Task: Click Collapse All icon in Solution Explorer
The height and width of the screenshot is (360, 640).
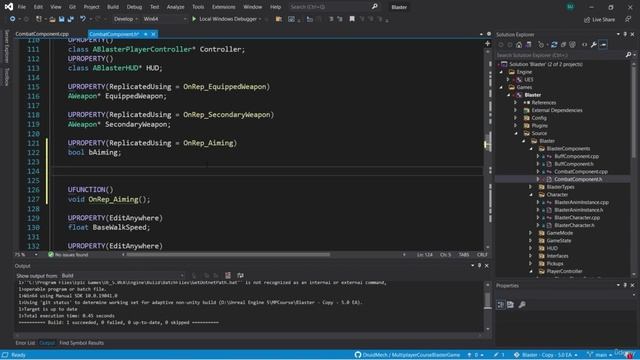Action: [x=563, y=45]
